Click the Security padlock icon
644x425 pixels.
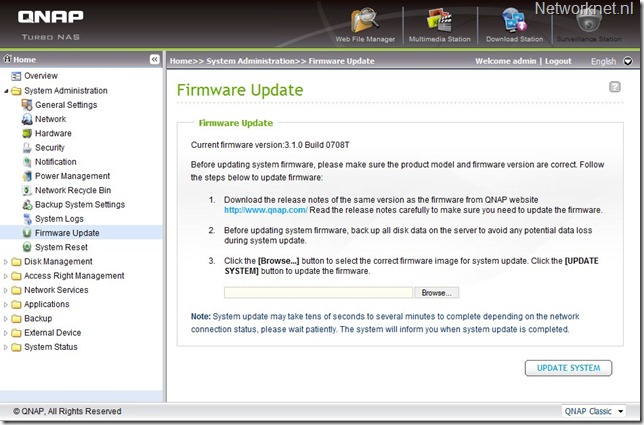coord(27,147)
